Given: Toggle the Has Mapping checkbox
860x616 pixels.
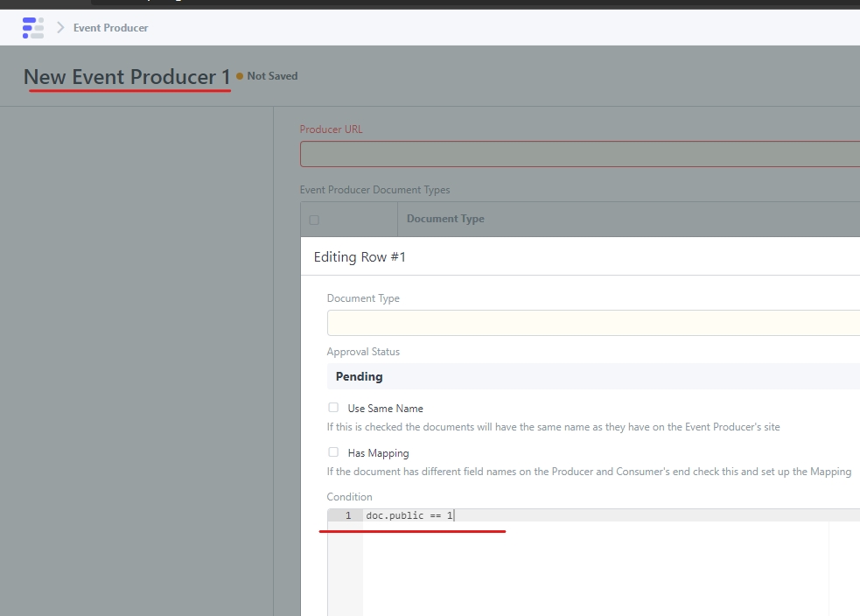Looking at the screenshot, I should tap(333, 452).
